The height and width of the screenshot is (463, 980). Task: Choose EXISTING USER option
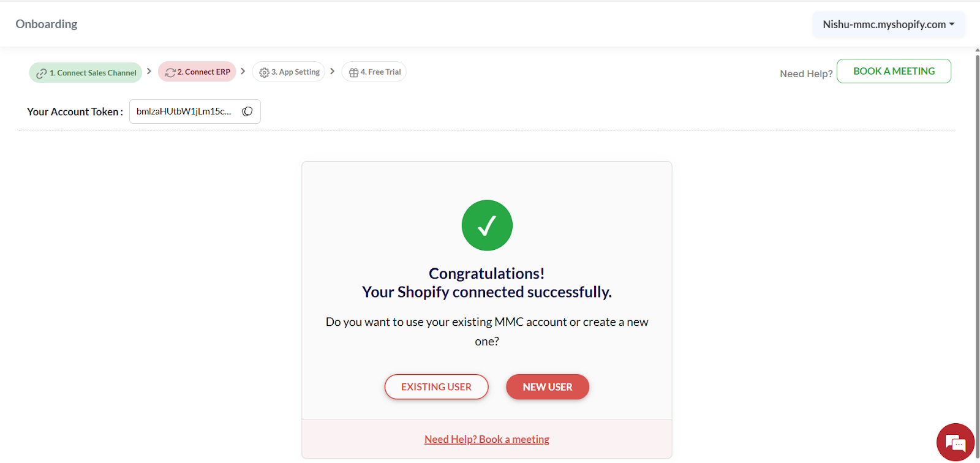pyautogui.click(x=435, y=386)
